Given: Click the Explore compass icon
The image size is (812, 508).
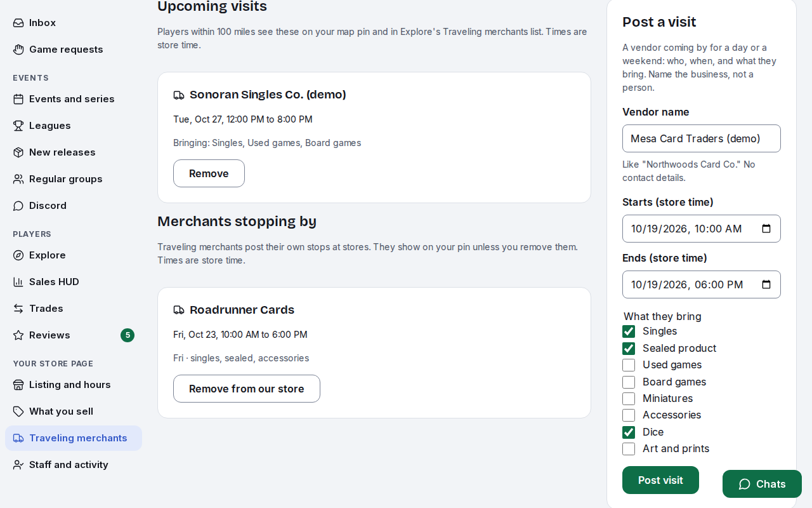Looking at the screenshot, I should point(18,255).
